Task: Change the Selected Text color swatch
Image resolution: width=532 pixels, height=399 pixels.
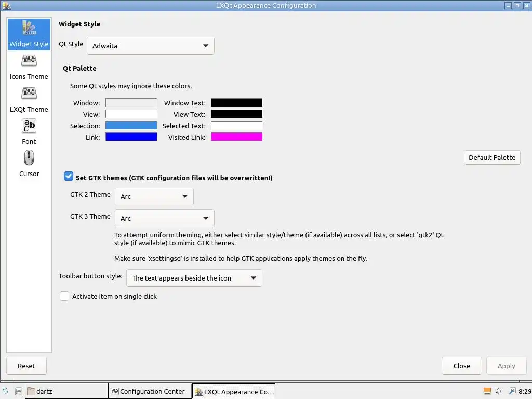Action: point(236,126)
